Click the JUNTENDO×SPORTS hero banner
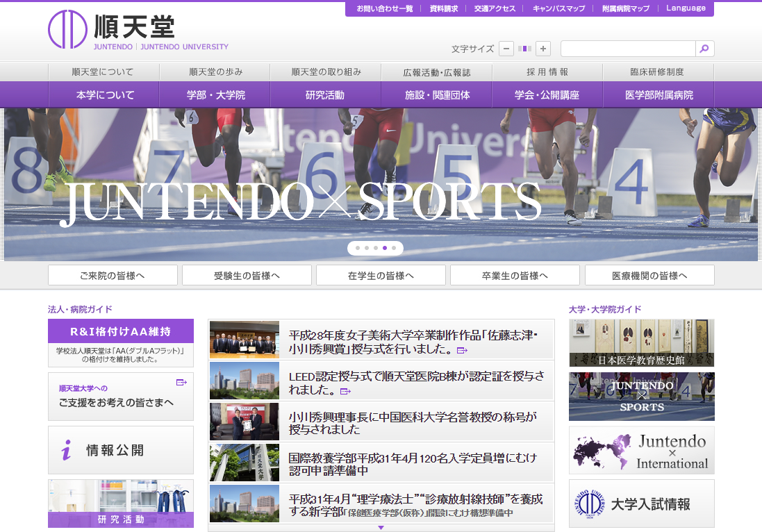The height and width of the screenshot is (532, 762). tap(381, 185)
